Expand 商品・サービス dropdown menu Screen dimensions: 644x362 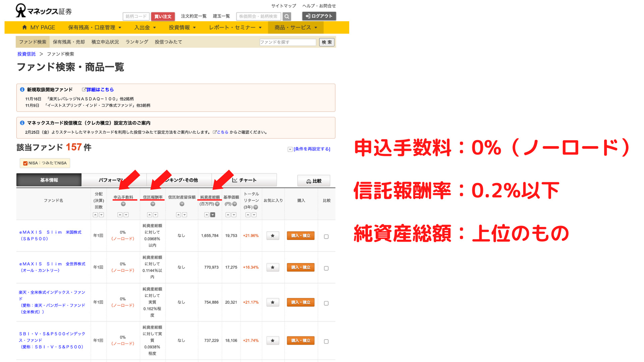tap(296, 27)
